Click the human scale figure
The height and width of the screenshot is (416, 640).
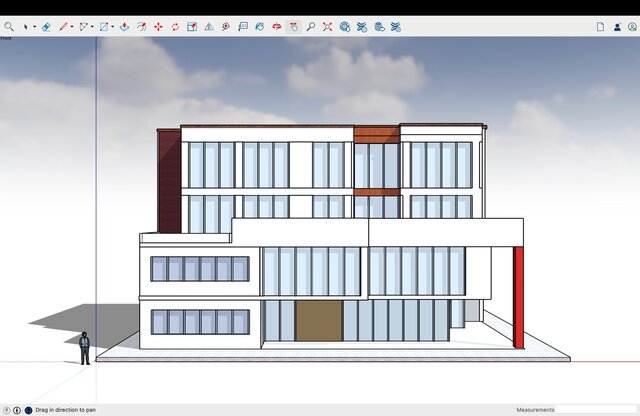point(84,348)
